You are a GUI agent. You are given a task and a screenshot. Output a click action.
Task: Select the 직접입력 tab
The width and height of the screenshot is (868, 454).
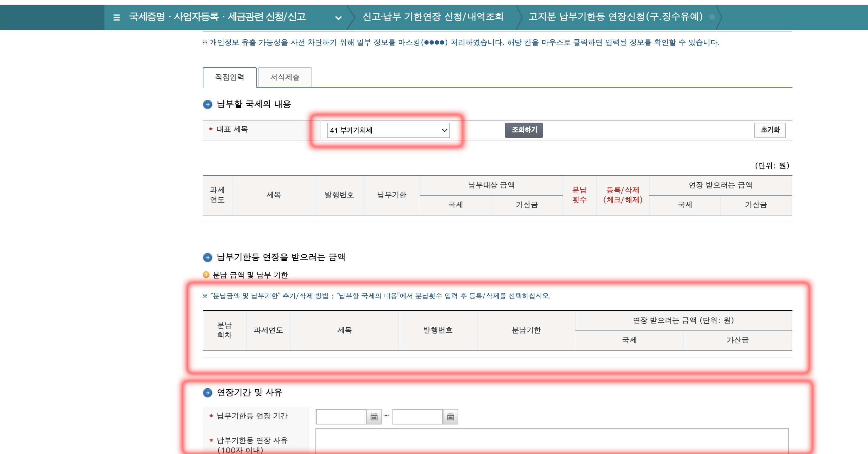(229, 77)
